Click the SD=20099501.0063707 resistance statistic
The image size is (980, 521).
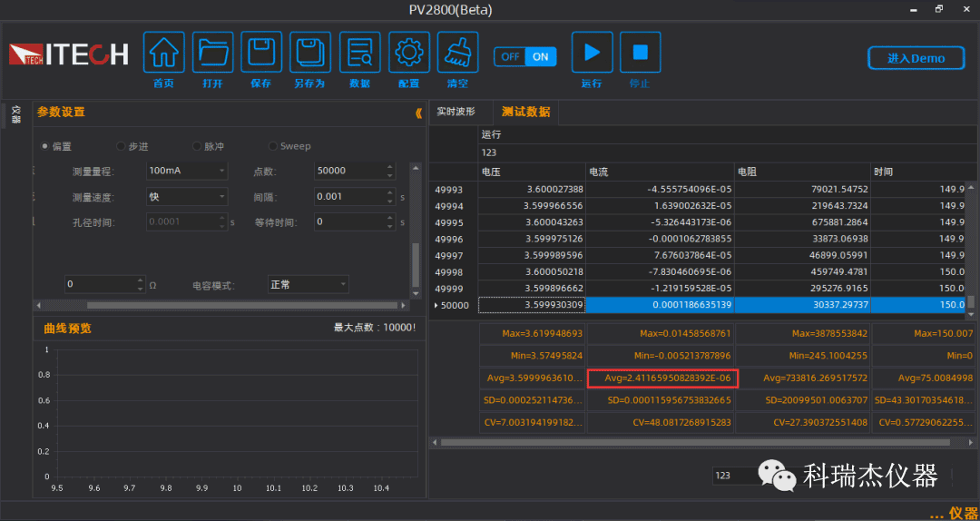[803, 400]
